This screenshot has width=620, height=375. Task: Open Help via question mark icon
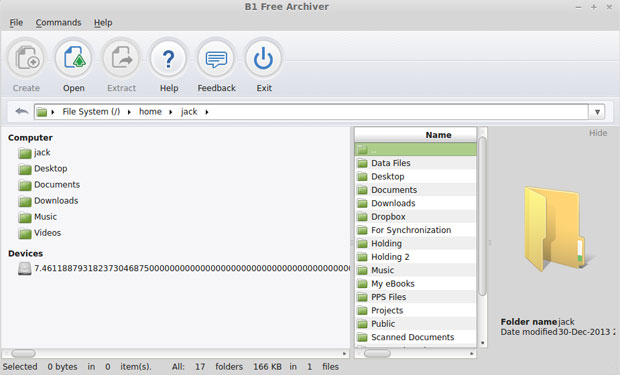click(x=169, y=59)
